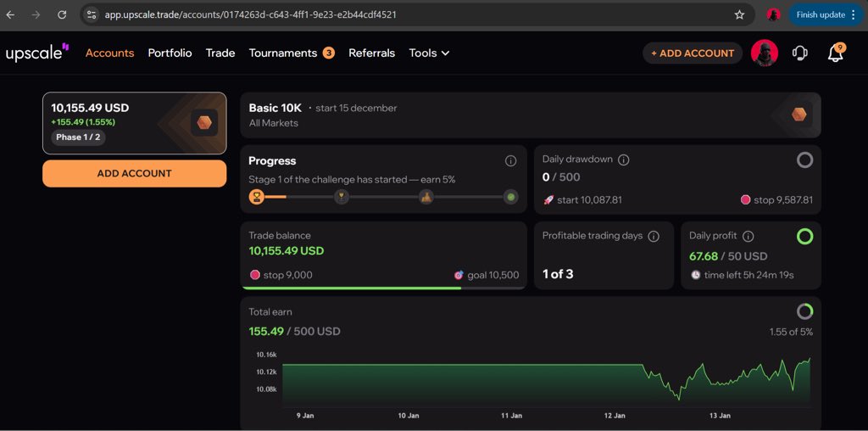Click the cube icon on the account card
This screenshot has height=431, width=868.
pos(204,122)
